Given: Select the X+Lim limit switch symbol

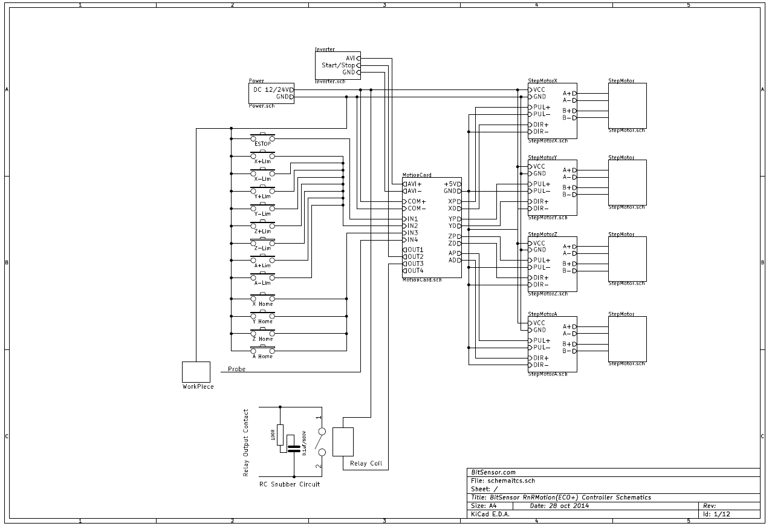Looking at the screenshot, I should 262,155.
